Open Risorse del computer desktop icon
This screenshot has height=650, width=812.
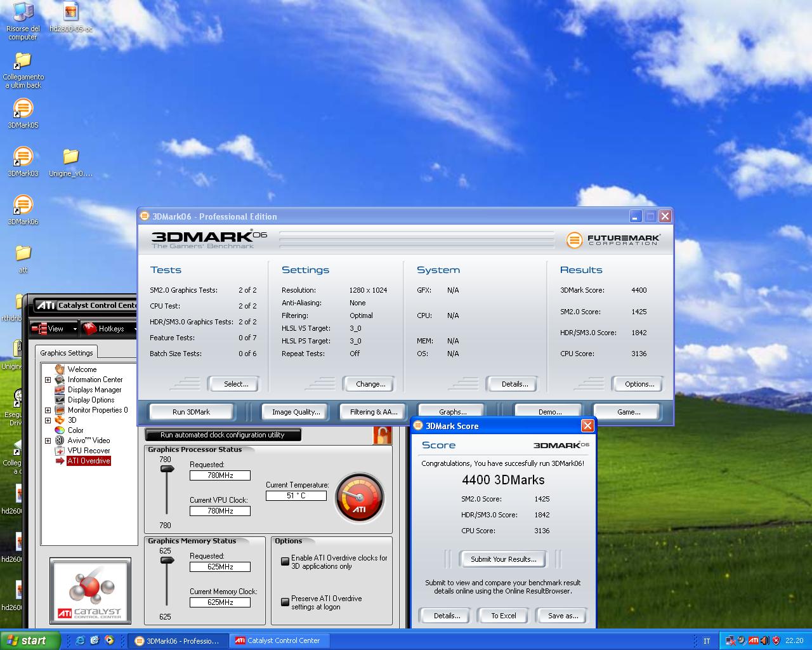click(x=23, y=21)
